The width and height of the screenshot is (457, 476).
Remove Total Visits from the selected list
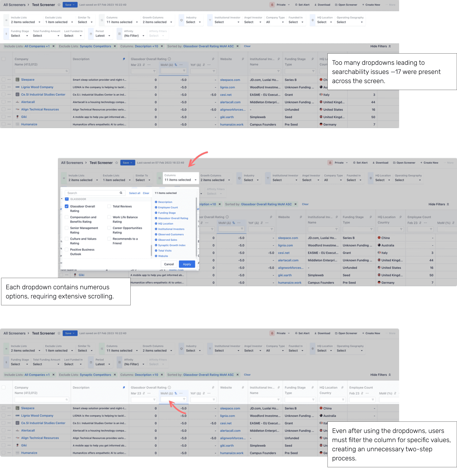point(156,251)
